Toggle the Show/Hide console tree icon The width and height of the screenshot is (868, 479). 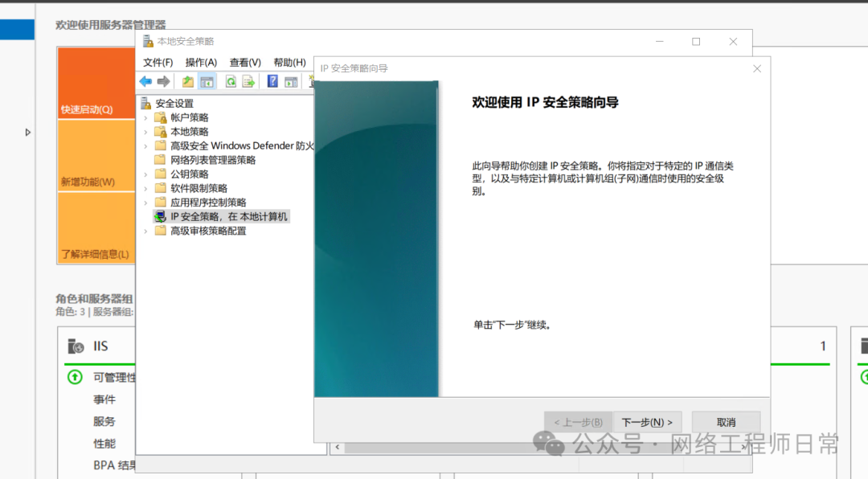click(207, 81)
